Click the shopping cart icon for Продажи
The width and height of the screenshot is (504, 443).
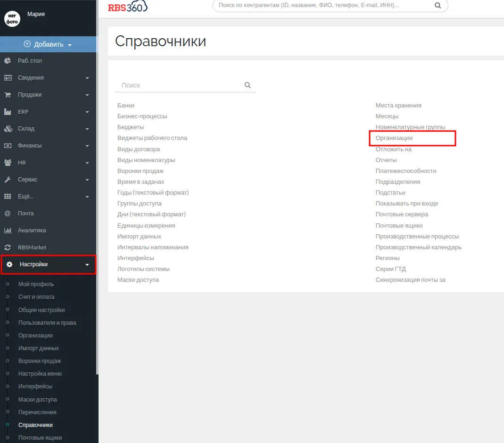coord(8,95)
